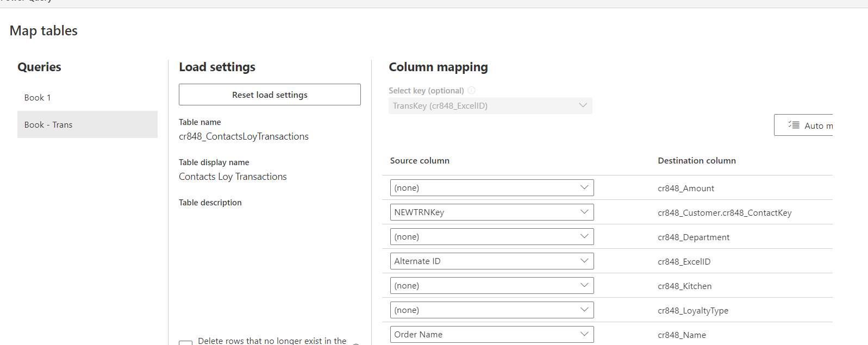
Task: Click the cr848_ExcelID destination column
Action: 684,262
